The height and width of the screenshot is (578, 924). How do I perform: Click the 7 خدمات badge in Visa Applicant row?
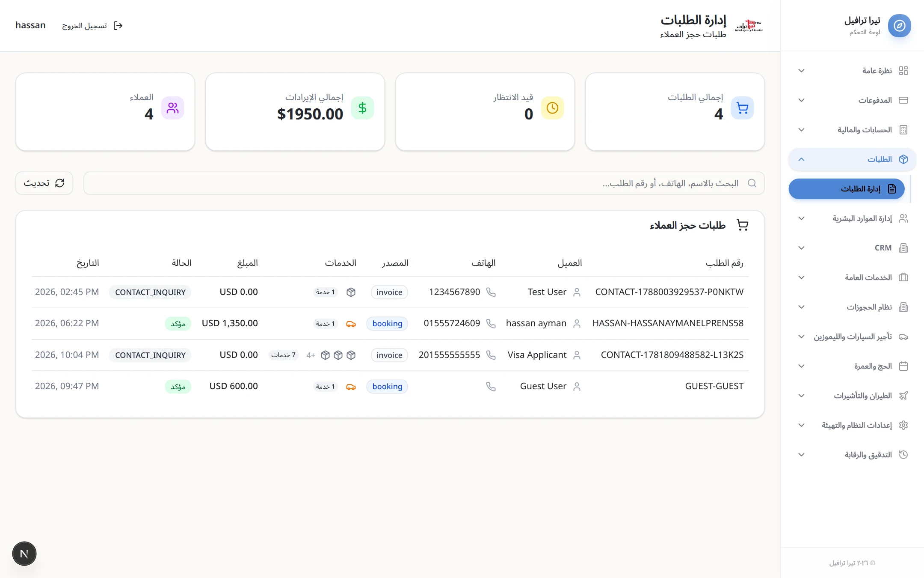283,355
